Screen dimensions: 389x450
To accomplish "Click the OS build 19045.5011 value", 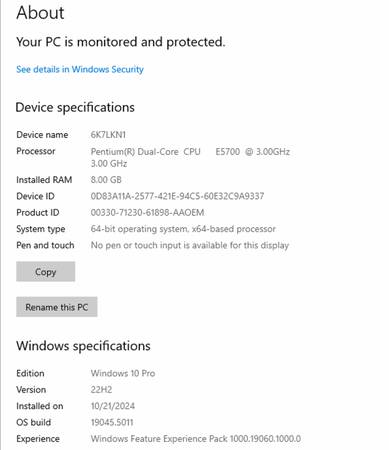I will (x=112, y=422).
